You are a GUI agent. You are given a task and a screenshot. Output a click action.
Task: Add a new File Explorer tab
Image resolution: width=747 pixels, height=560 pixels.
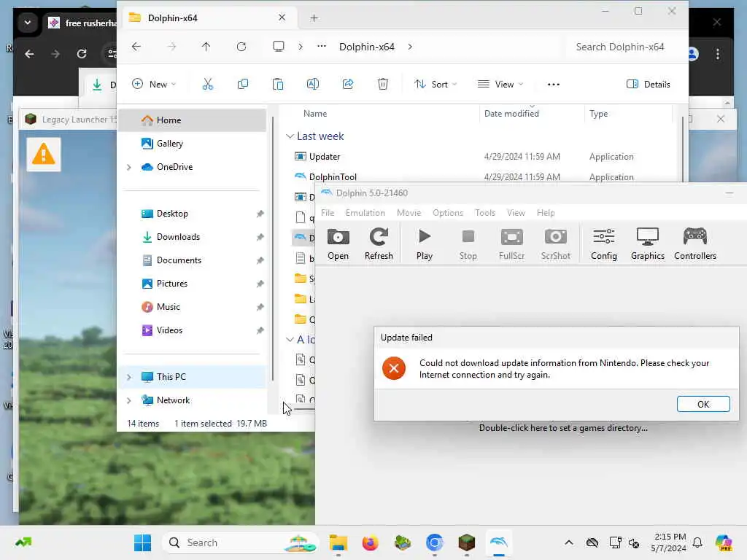click(314, 18)
